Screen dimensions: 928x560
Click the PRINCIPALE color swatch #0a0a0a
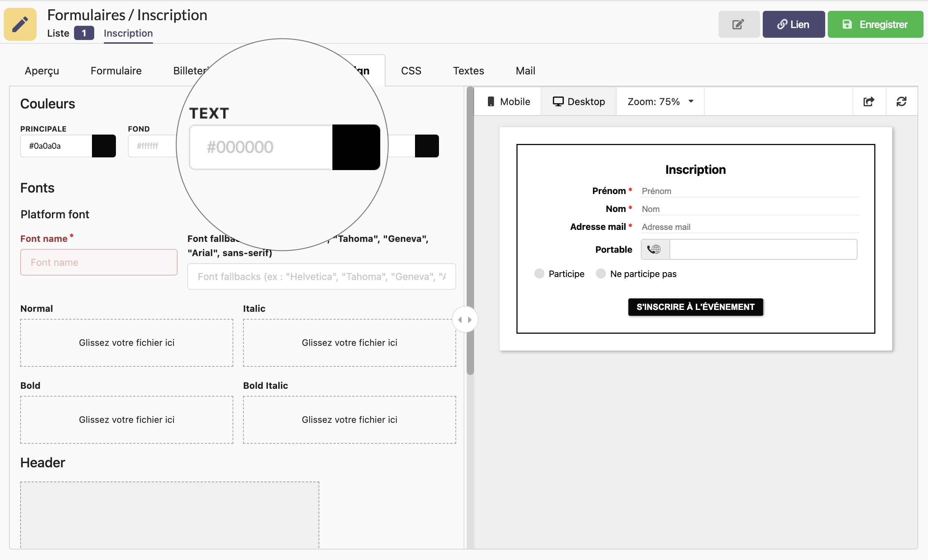point(104,145)
